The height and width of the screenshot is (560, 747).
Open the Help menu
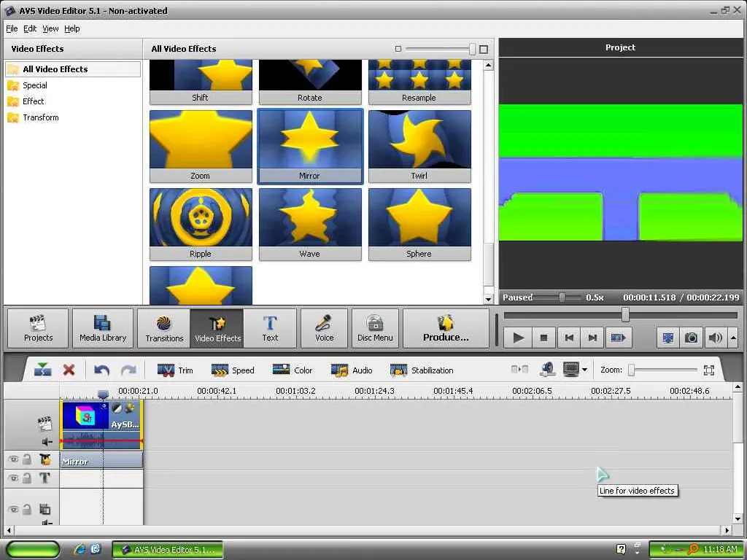click(72, 28)
